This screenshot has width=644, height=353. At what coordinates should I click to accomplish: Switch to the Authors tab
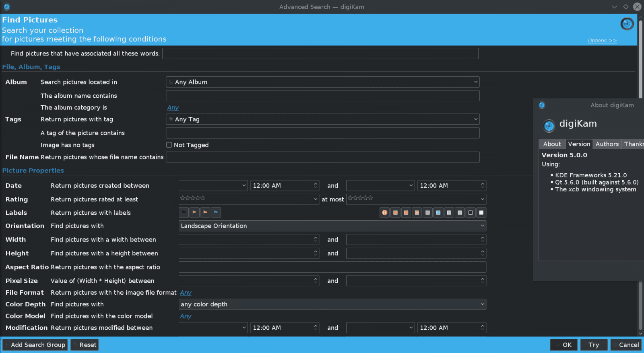pyautogui.click(x=607, y=144)
